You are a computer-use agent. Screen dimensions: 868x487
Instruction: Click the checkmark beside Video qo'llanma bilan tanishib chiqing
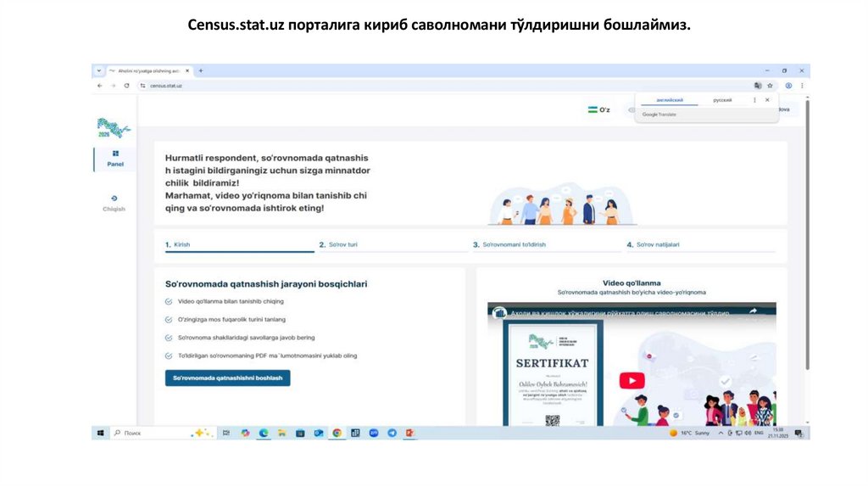pyautogui.click(x=169, y=301)
